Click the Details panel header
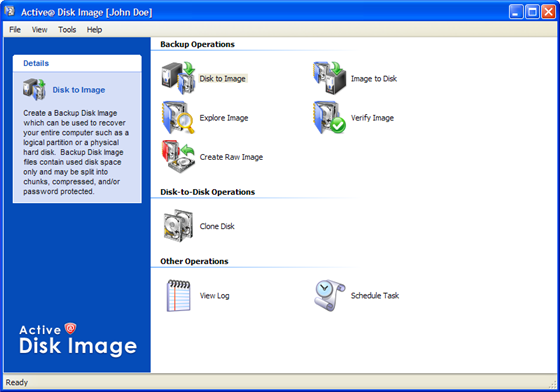 (77, 63)
